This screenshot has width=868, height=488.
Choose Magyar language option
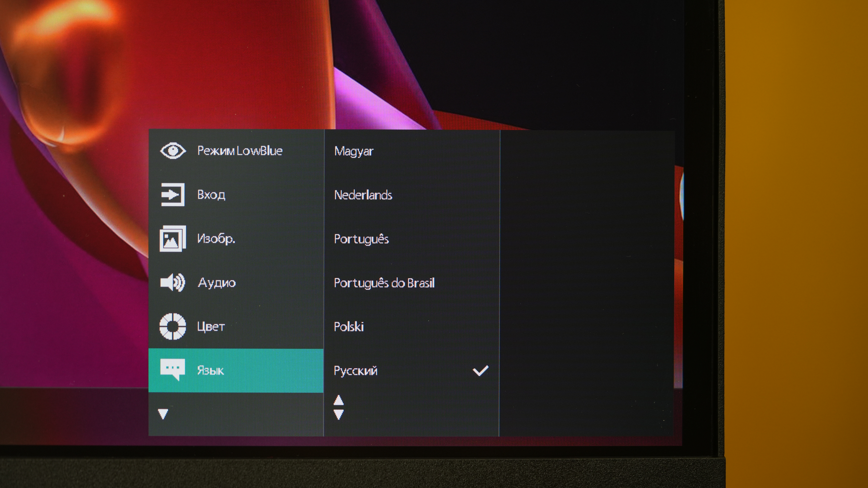click(353, 151)
